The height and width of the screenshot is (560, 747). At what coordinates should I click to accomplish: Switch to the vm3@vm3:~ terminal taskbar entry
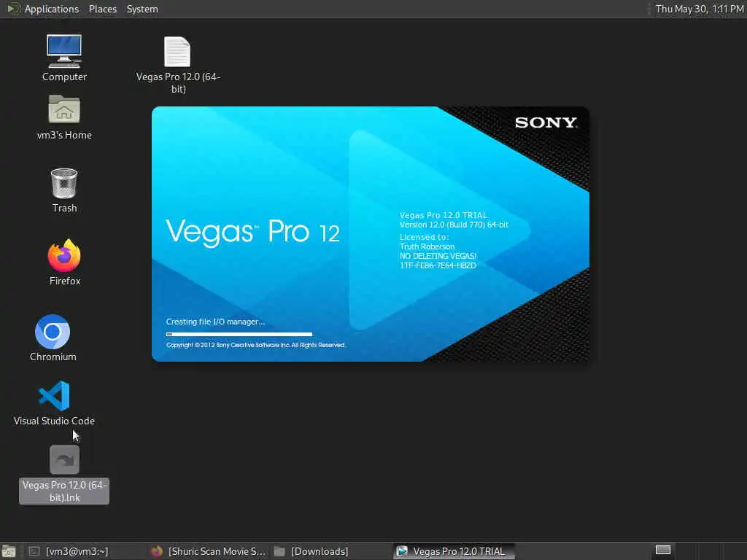(x=69, y=551)
